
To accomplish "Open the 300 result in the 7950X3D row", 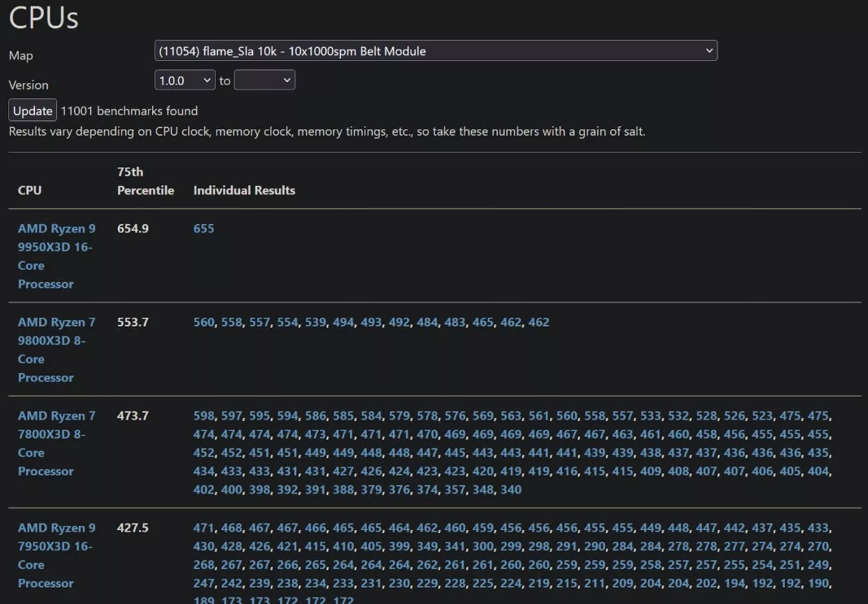I will pos(482,546).
